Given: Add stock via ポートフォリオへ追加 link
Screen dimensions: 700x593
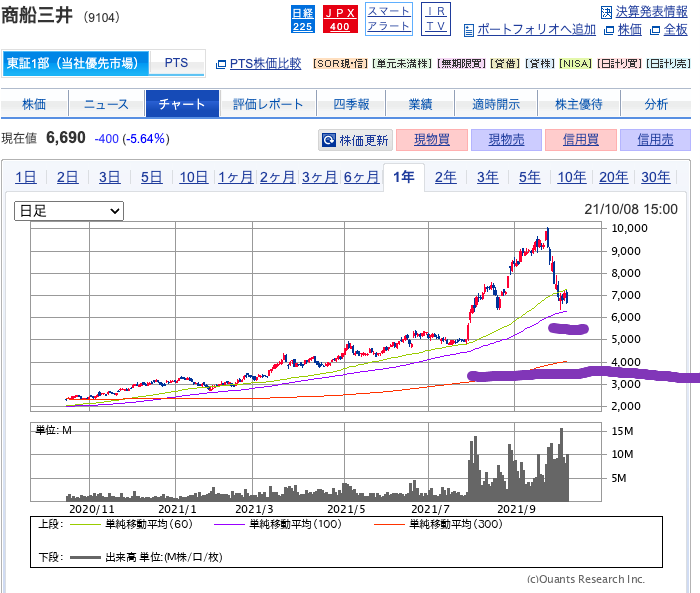Looking at the screenshot, I should point(536,29).
